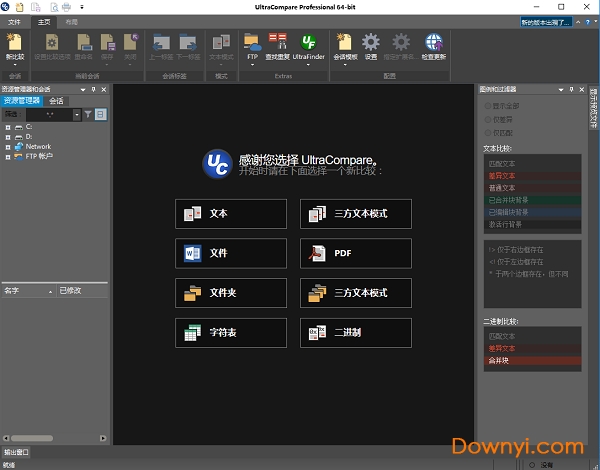
Task: Click the new file icon in title bar
Action: [x=19, y=7]
